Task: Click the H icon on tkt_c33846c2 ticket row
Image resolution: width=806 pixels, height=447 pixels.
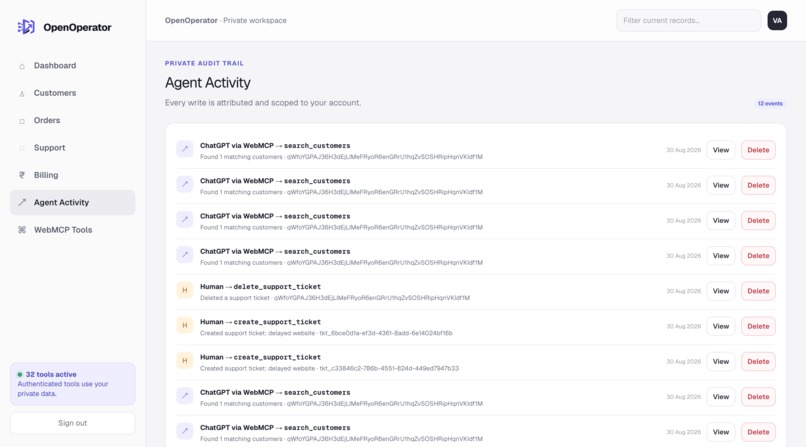Action: coord(185,361)
